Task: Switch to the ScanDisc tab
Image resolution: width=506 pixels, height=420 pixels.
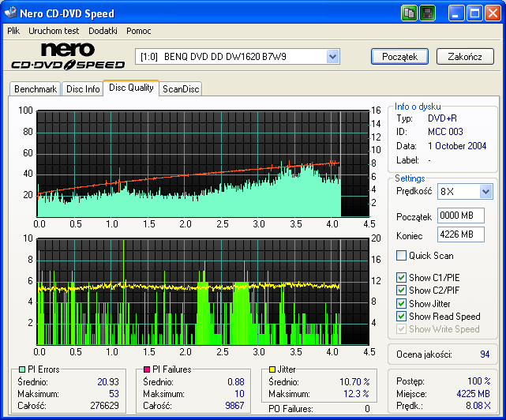Action: pos(181,88)
